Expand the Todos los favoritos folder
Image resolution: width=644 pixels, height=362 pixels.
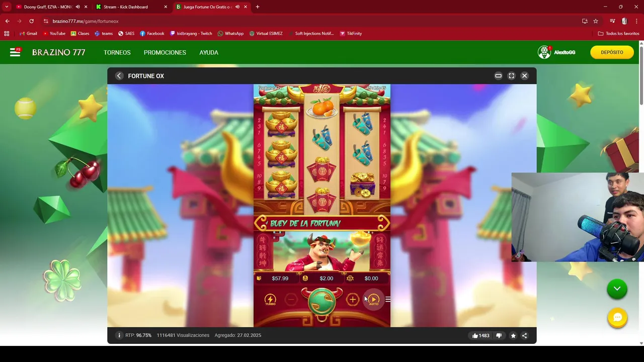[618, 34]
